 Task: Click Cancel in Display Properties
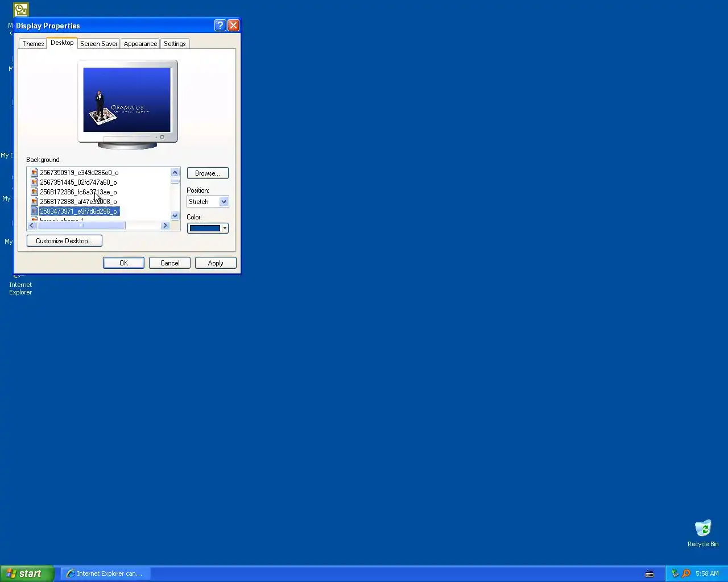coord(169,263)
